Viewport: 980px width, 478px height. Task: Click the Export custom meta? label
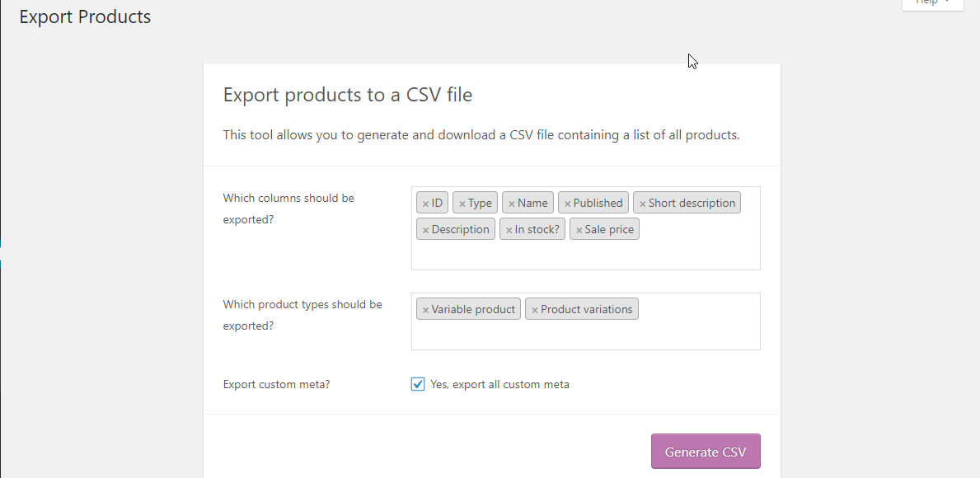pos(276,384)
